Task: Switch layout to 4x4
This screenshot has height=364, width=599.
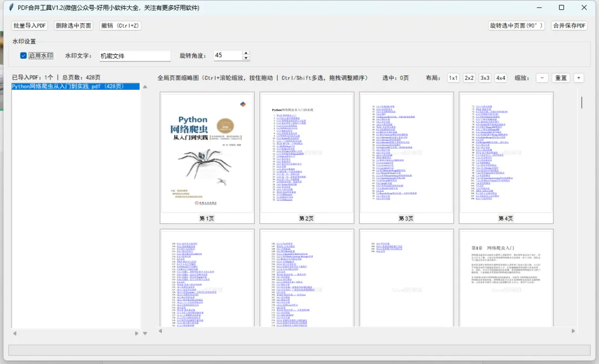Action: (x=501, y=78)
